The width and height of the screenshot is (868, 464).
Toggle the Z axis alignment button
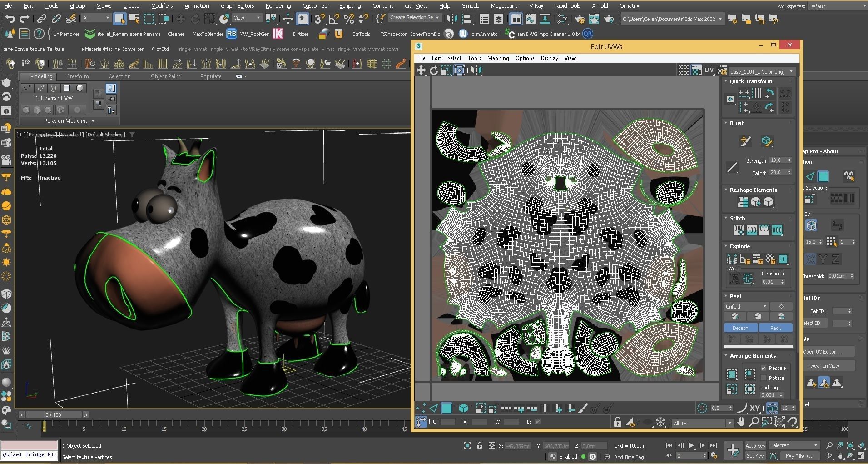click(x=836, y=259)
